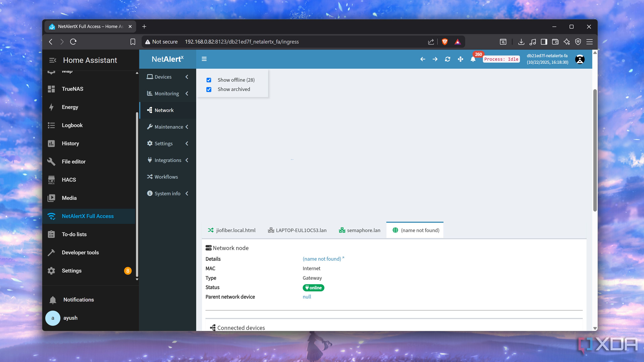
Task: Click NetAlertX forward arrow icon
Action: click(435, 59)
